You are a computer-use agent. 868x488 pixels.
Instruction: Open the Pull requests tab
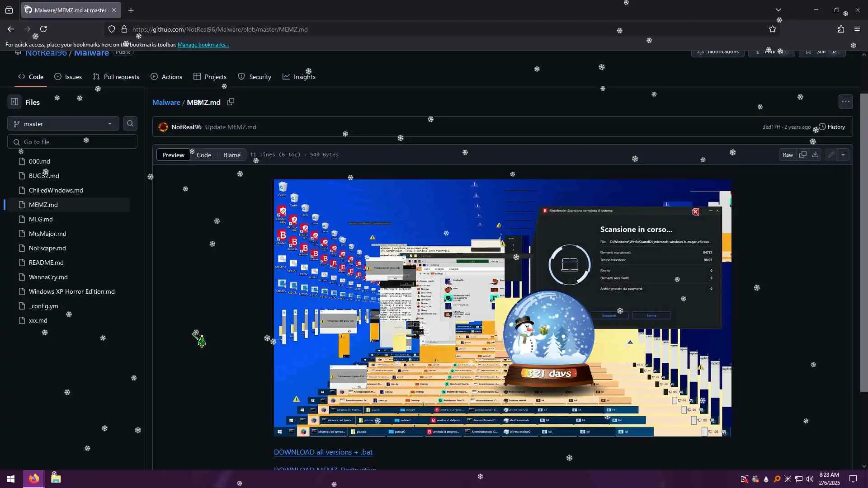(x=116, y=77)
